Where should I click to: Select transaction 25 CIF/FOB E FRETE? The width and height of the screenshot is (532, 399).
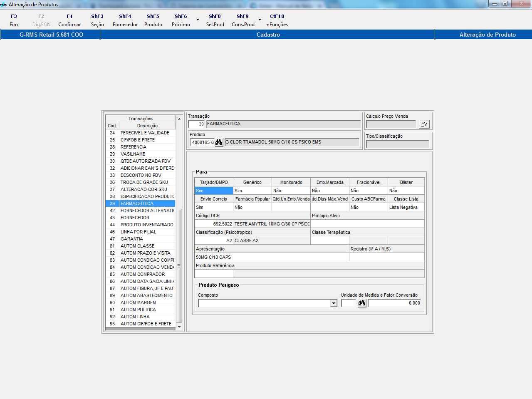[x=140, y=140]
